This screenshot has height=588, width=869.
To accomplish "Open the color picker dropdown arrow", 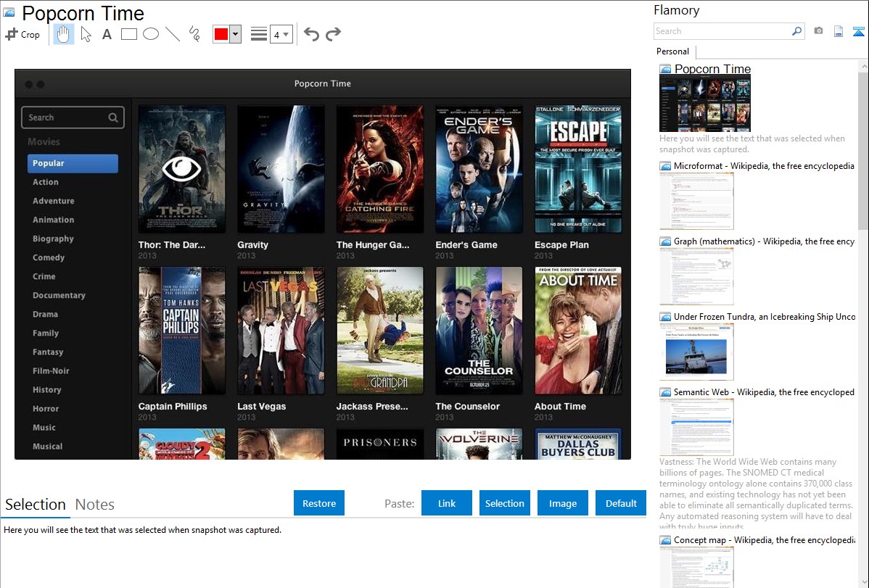I will tap(235, 34).
